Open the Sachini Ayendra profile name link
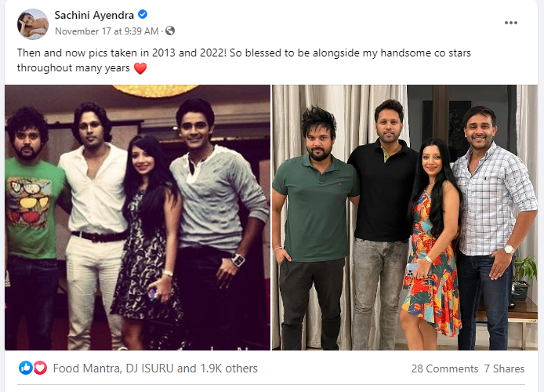544x392 pixels. (x=94, y=15)
